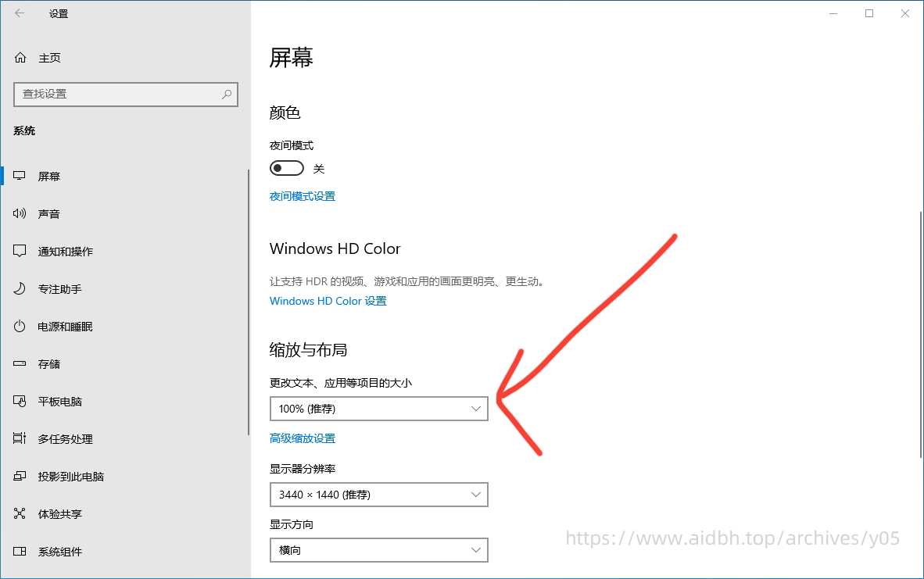This screenshot has height=579, width=924.
Task: Expand the 100% (推荐) scaling dropdown
Action: pyautogui.click(x=378, y=409)
